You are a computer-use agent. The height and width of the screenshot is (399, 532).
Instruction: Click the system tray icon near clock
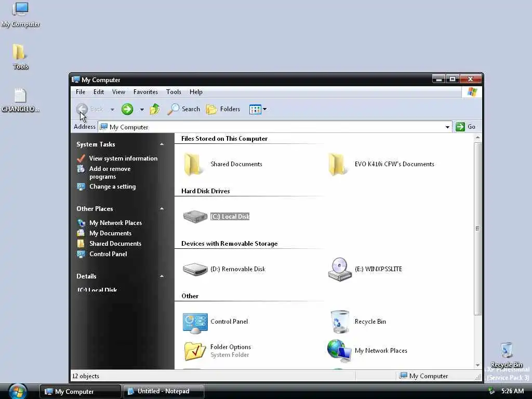click(x=491, y=391)
